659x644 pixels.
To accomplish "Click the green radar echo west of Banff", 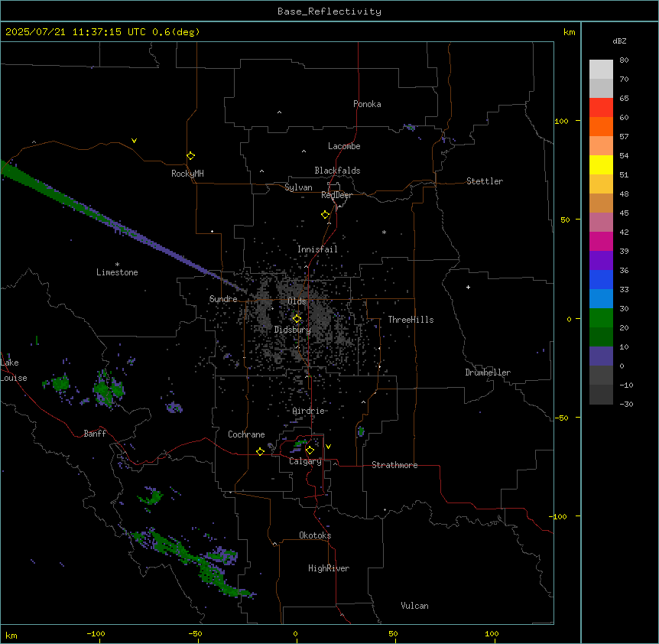I will pyautogui.click(x=60, y=383).
